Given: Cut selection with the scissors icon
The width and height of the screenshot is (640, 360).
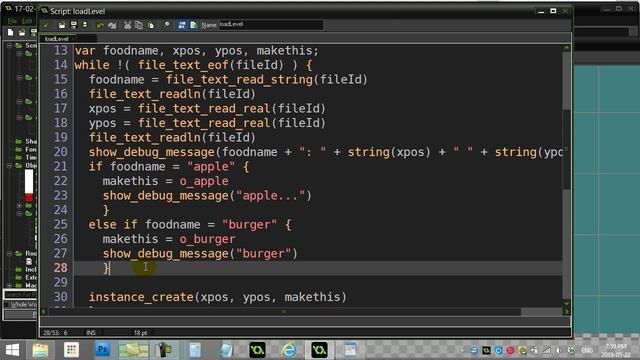Looking at the screenshot, I should point(127,25).
